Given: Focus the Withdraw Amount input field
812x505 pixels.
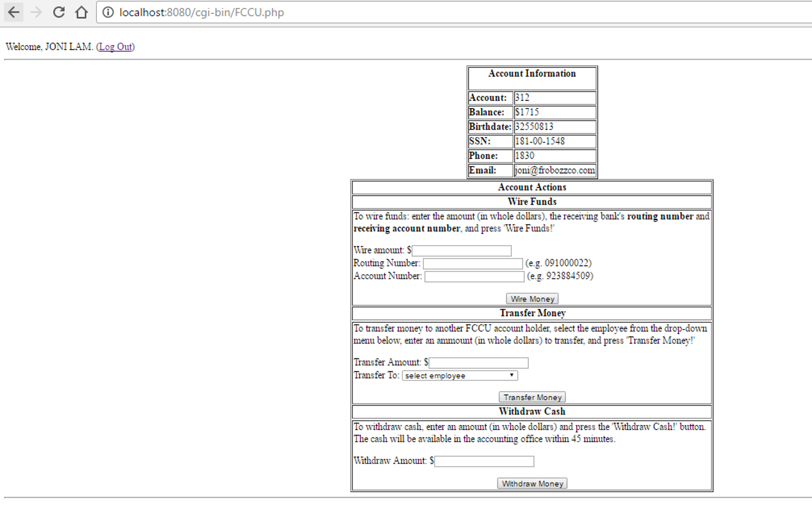Looking at the screenshot, I should 484,461.
